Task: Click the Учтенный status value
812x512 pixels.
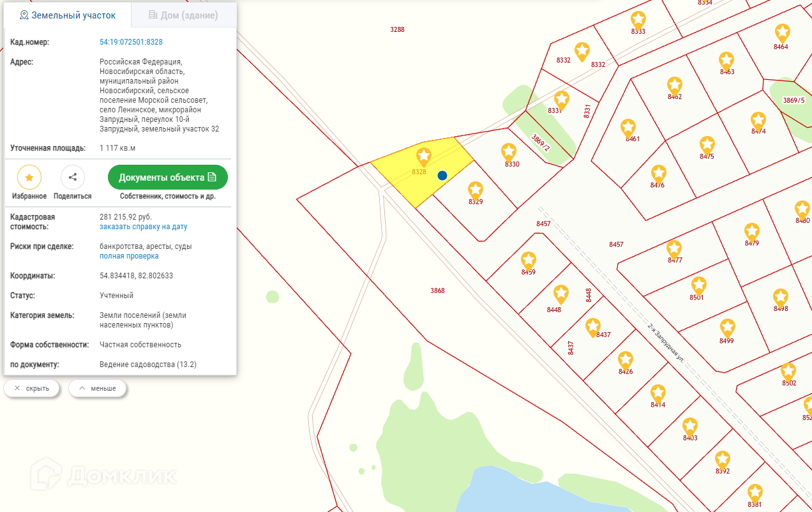Action: click(117, 296)
